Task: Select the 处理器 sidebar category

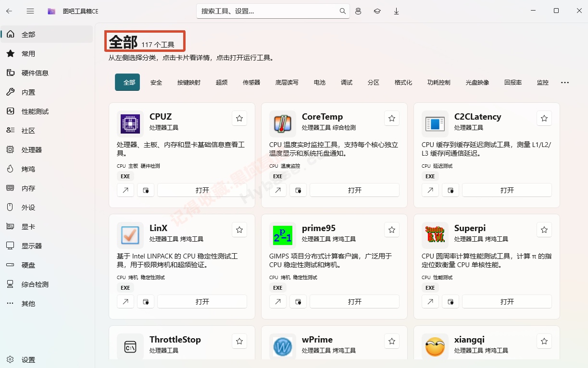Action: [47, 150]
